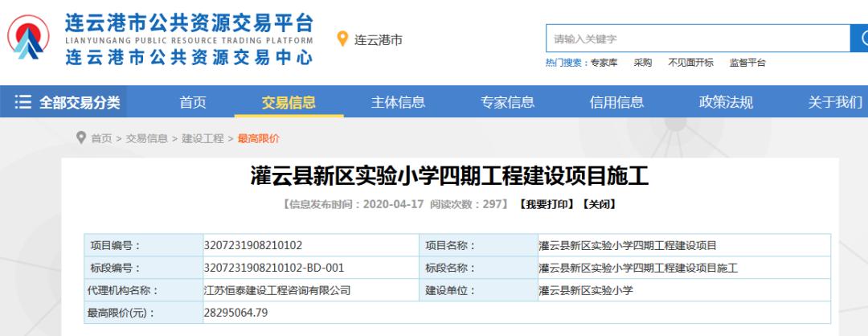Click the 标段编号 label cell
The height and width of the screenshot is (336, 868).
tap(143, 268)
